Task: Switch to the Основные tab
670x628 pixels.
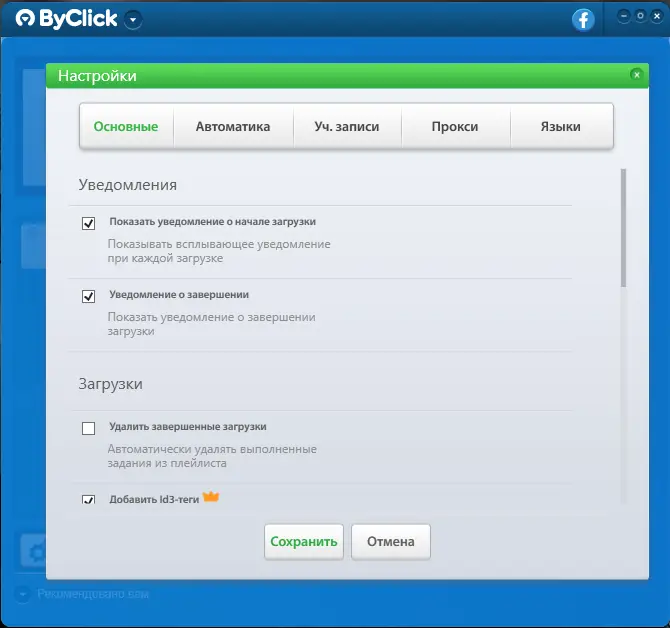Action: [x=126, y=126]
